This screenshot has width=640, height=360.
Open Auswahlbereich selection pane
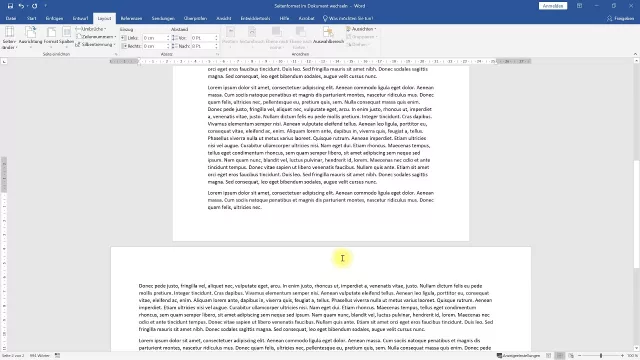328,36
